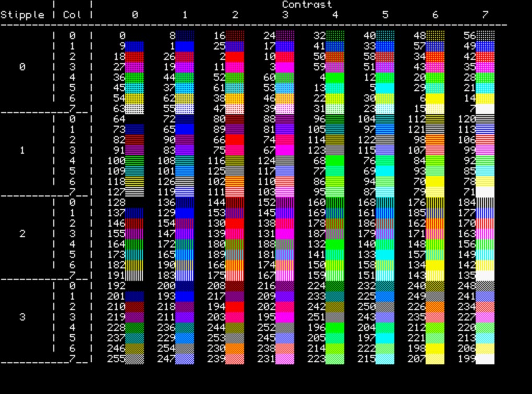Pick the light yellow swatch labeled 207

435,359
